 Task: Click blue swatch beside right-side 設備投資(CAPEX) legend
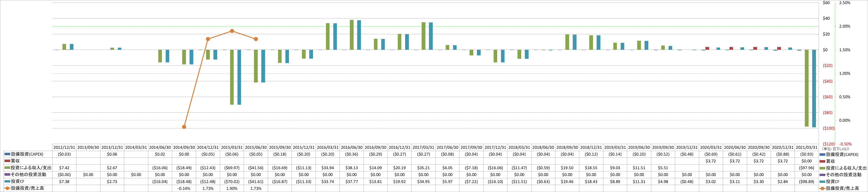pos(823,155)
